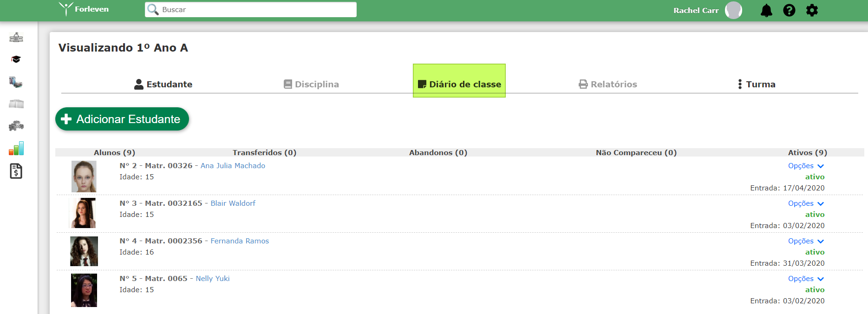
Task: Open the notifications bell icon
Action: click(766, 10)
